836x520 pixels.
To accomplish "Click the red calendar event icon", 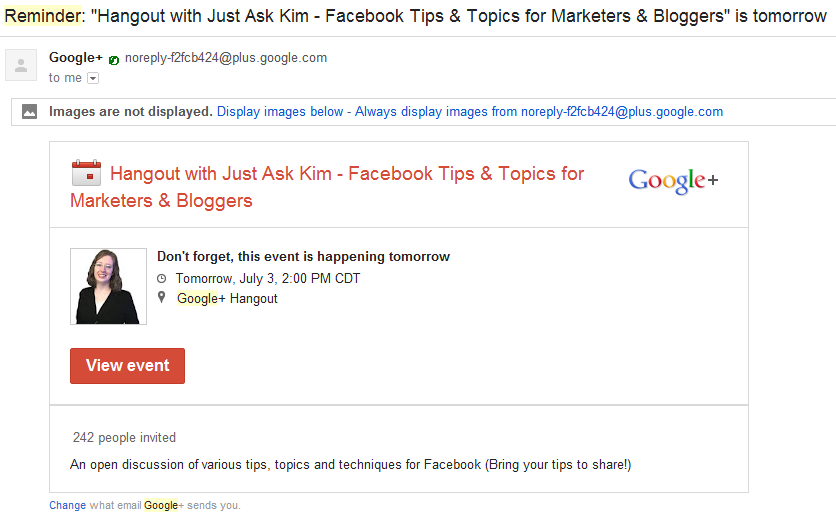I will (x=86, y=173).
